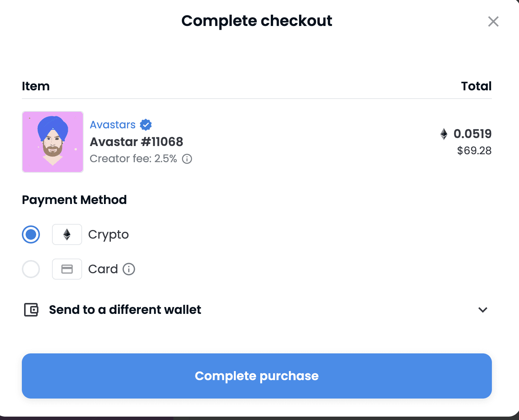
Task: Click the Ethereum icon beside Crypto
Action: coord(67,234)
